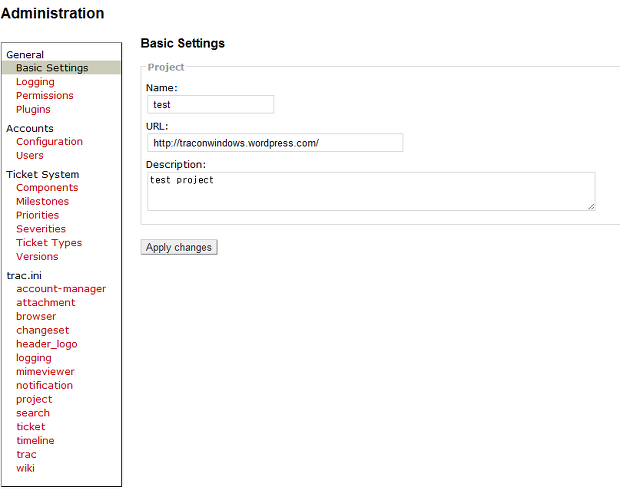The width and height of the screenshot is (620, 490).
Task: Go to Priorities settings
Action: (x=38, y=215)
